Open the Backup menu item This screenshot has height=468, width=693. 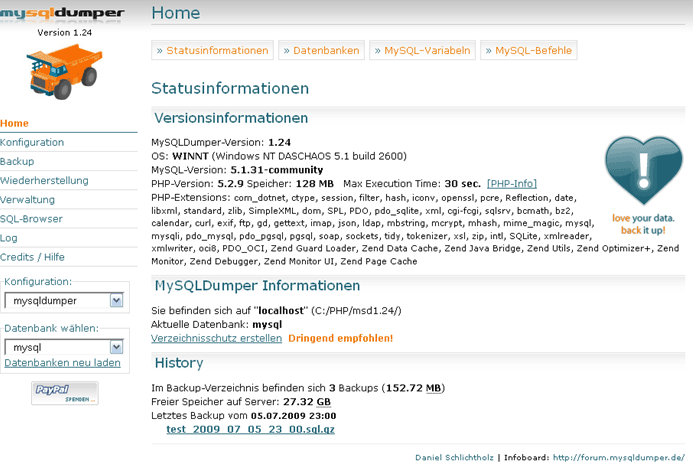coord(17,161)
